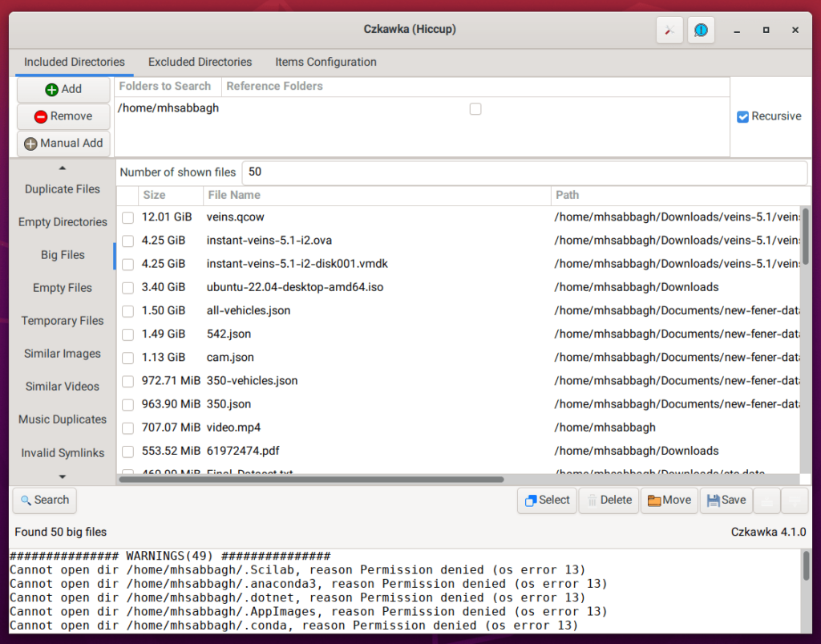Click the Delete trash button

tap(609, 500)
